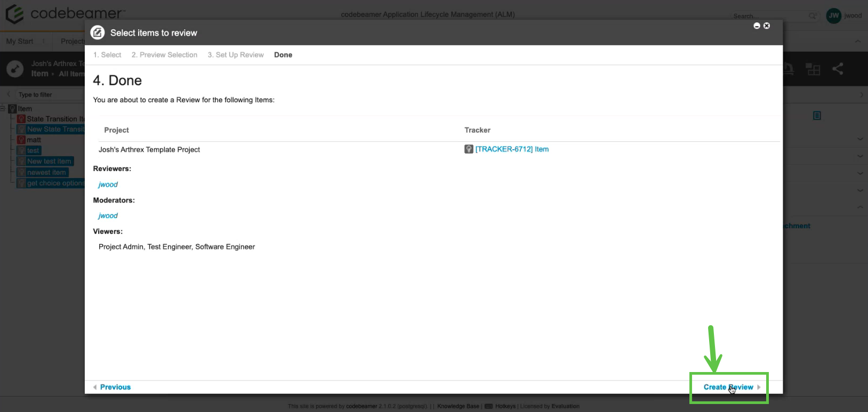Click the tracker icon before TRACKER-6712
Screen dimensions: 868x412
click(x=469, y=149)
